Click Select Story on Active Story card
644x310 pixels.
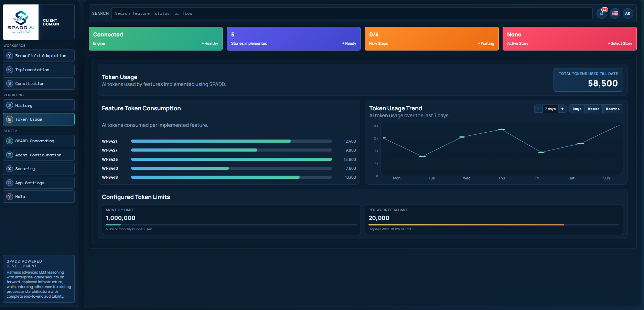(x=620, y=43)
